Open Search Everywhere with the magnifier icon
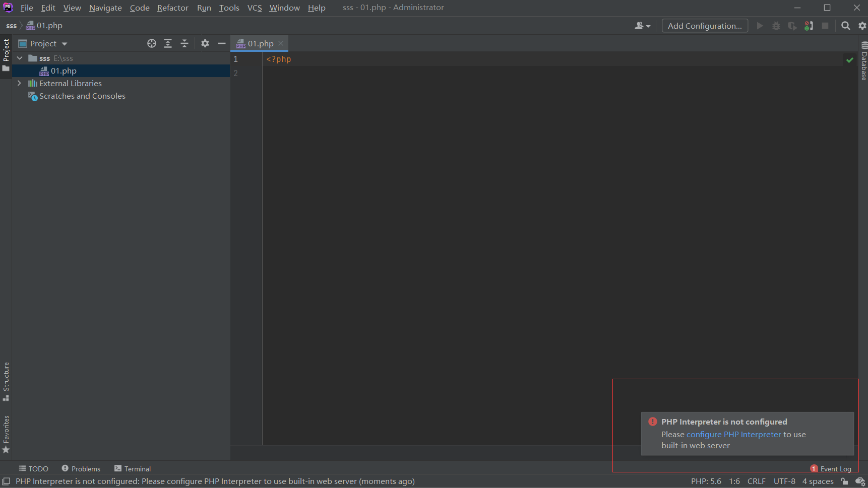Image resolution: width=868 pixels, height=488 pixels. pos(846,26)
